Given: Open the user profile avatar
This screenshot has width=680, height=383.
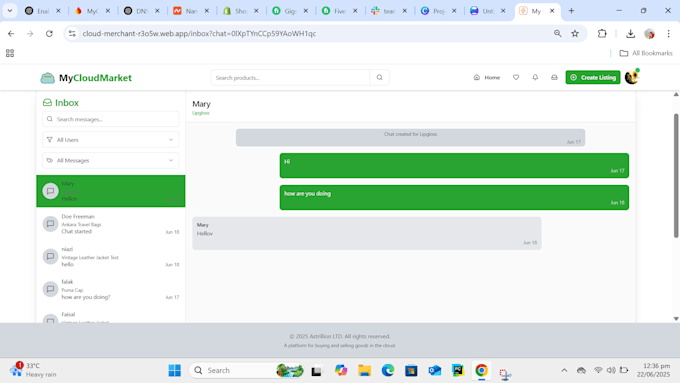Looking at the screenshot, I should [x=632, y=77].
